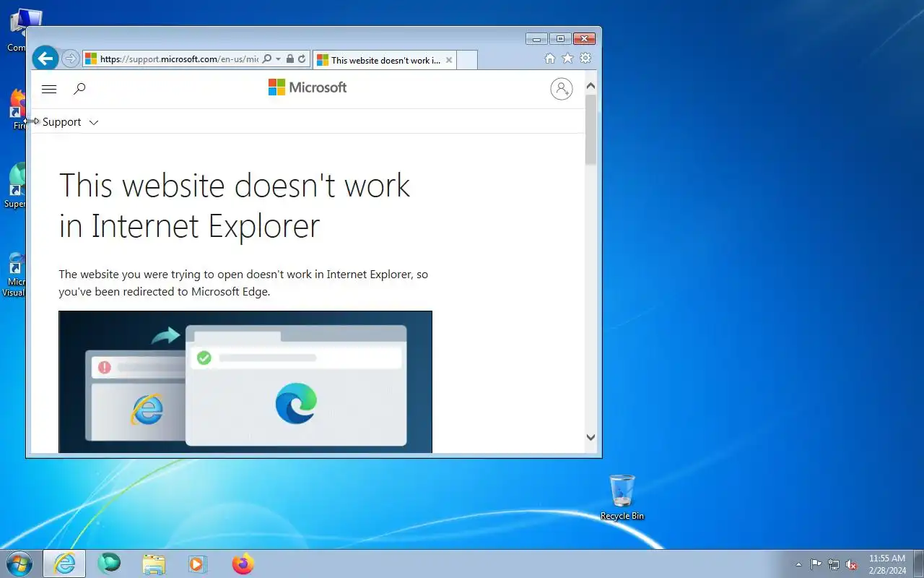Open the address bar autocomplete dropdown arrow
Viewport: 924px width, 578px height.
pos(279,59)
